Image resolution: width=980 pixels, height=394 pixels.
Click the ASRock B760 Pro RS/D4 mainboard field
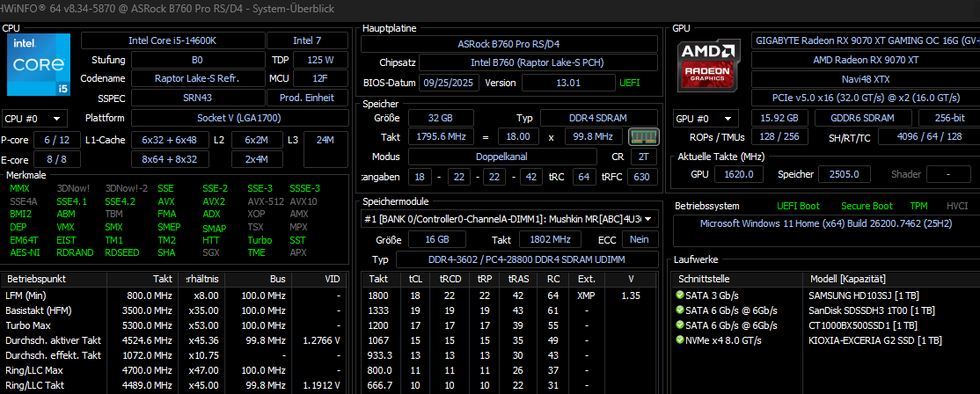[508, 44]
